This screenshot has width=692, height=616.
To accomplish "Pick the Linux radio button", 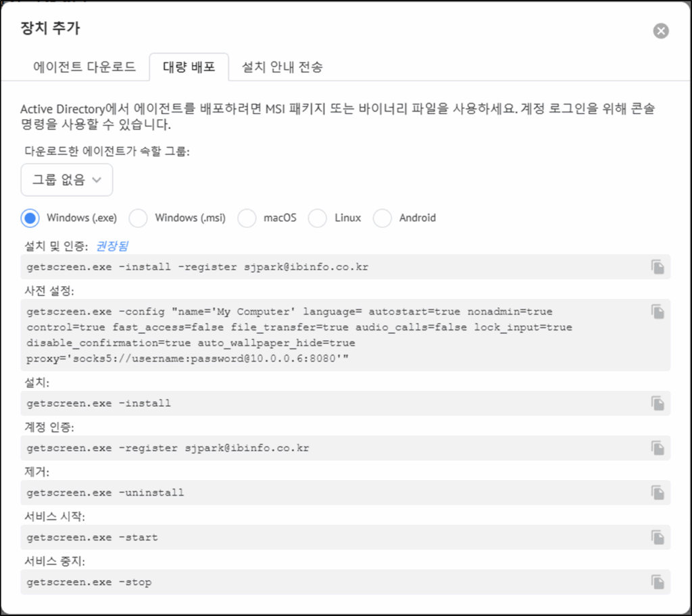I will [318, 218].
